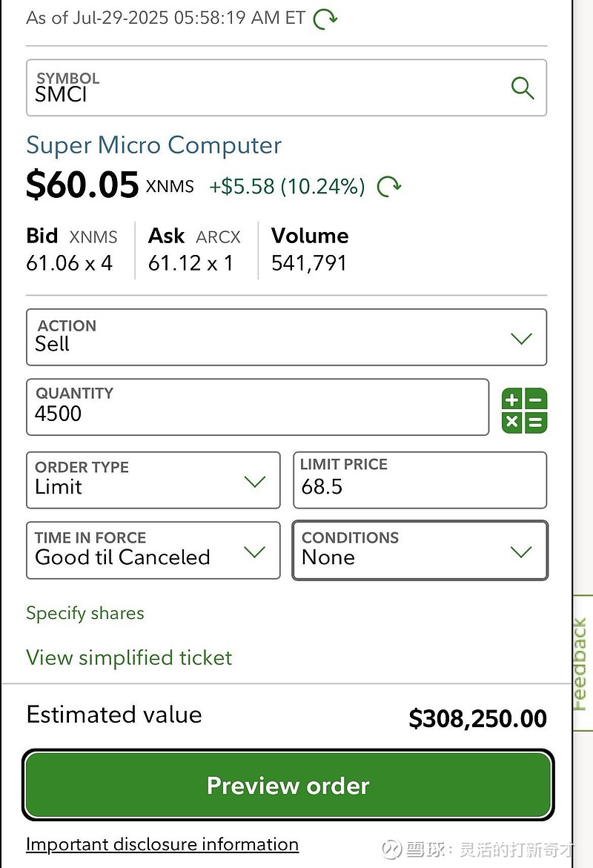The width and height of the screenshot is (593, 868).
Task: Expand the Conditions None dropdown
Action: coord(400,551)
